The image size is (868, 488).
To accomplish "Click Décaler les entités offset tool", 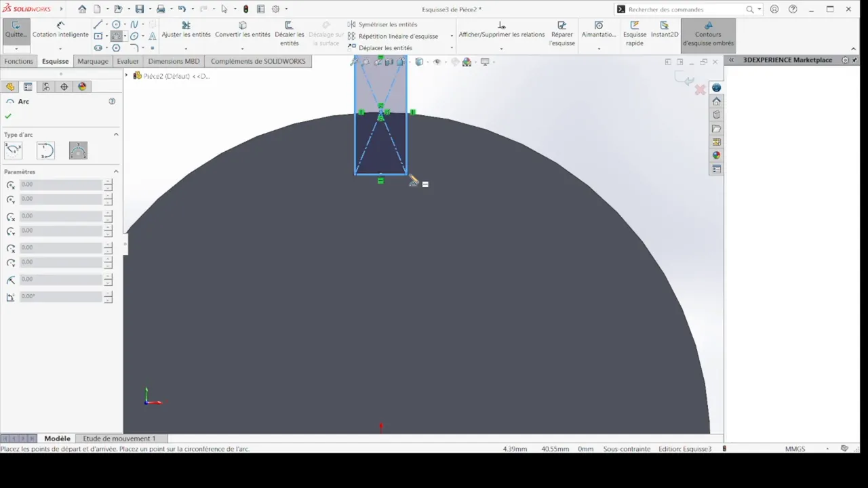I will pos(290,34).
